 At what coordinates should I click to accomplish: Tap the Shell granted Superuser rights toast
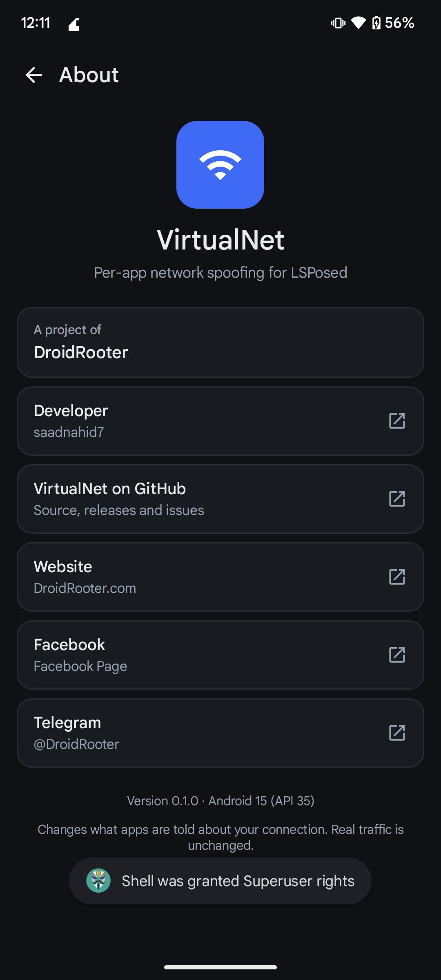(x=220, y=881)
